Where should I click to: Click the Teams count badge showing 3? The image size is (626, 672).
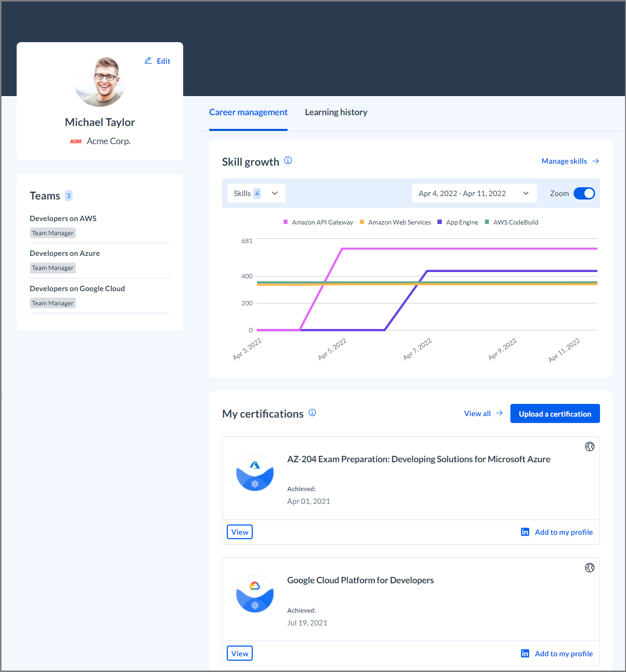click(x=69, y=196)
